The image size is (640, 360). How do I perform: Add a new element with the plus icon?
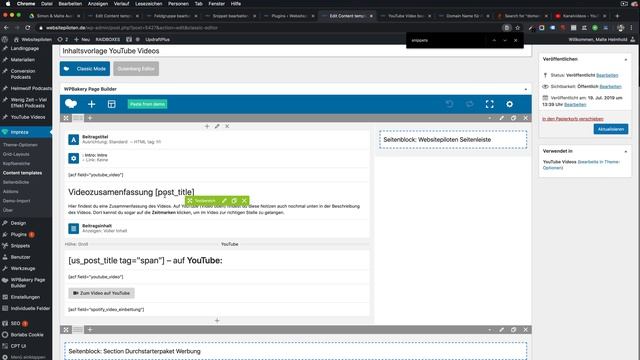coord(91,104)
